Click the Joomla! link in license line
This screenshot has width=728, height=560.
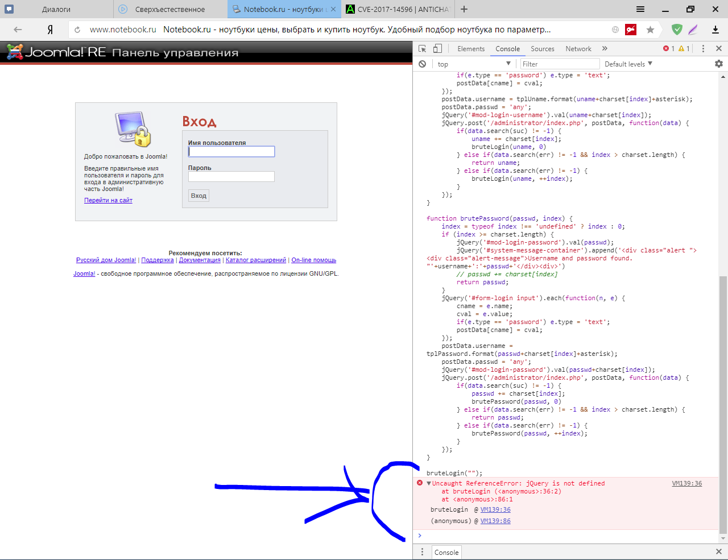point(84,273)
